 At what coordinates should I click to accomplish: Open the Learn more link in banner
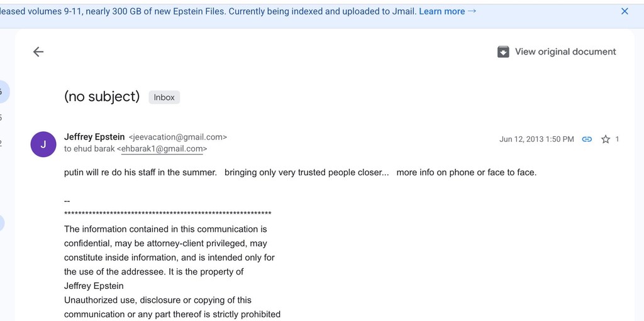click(x=441, y=11)
